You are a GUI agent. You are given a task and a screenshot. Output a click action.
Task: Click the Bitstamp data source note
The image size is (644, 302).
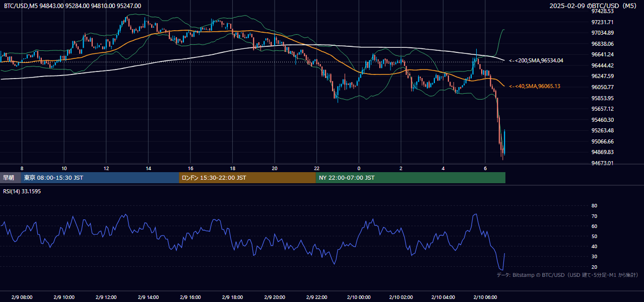[x=567, y=275]
